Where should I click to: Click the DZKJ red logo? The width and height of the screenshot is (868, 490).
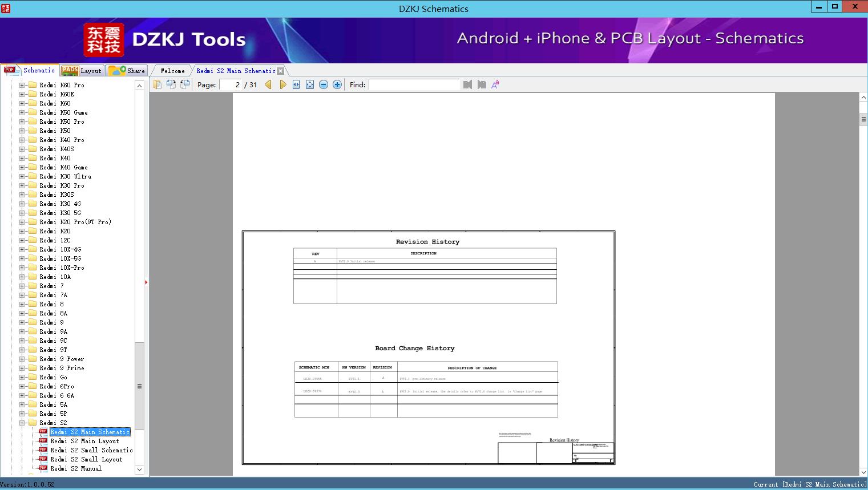[x=104, y=40]
